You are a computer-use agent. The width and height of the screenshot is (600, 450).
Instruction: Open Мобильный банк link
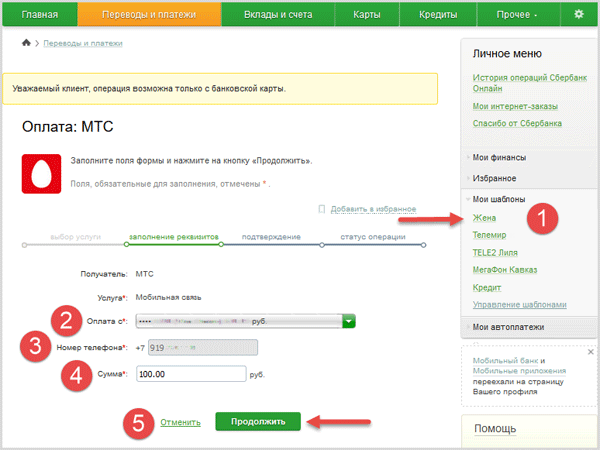[x=505, y=360]
